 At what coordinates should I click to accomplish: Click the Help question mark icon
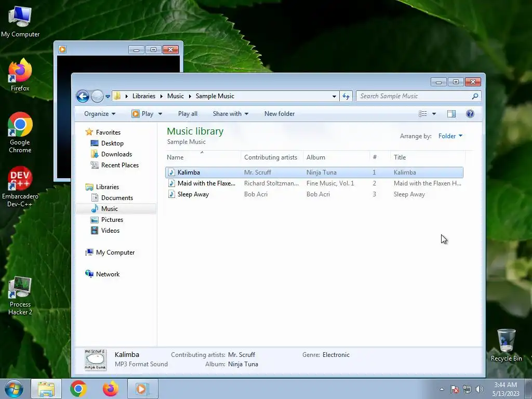470,114
